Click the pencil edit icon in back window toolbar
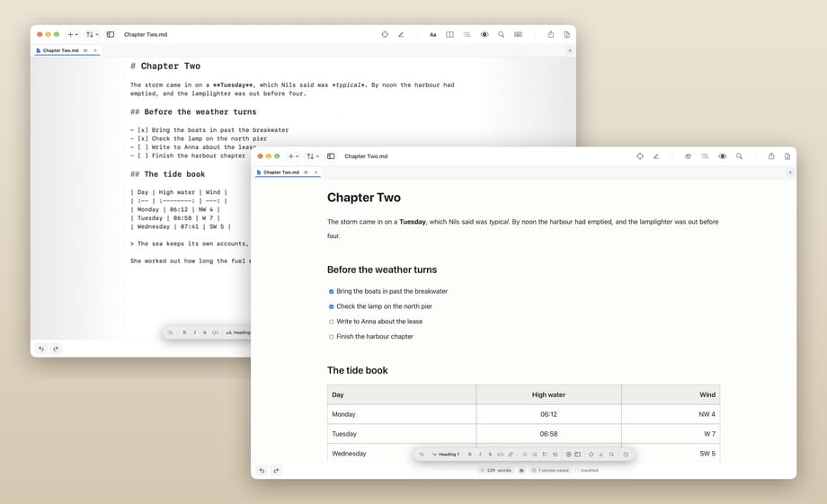This screenshot has width=827, height=504. click(x=401, y=34)
